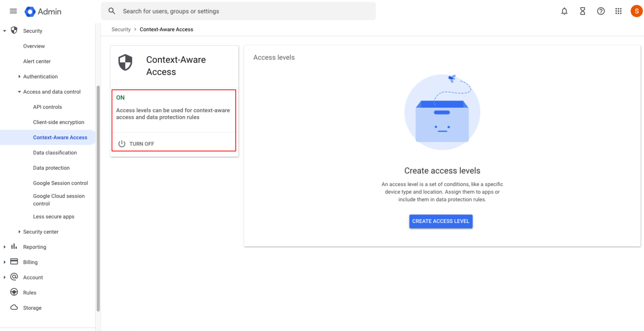Click the Access levels heading

274,57
